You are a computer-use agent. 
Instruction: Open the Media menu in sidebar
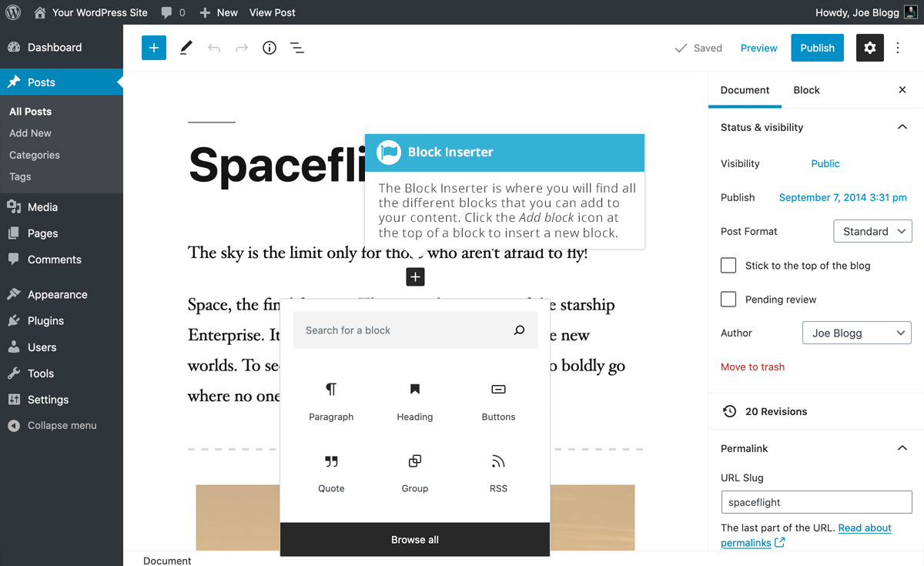point(42,207)
